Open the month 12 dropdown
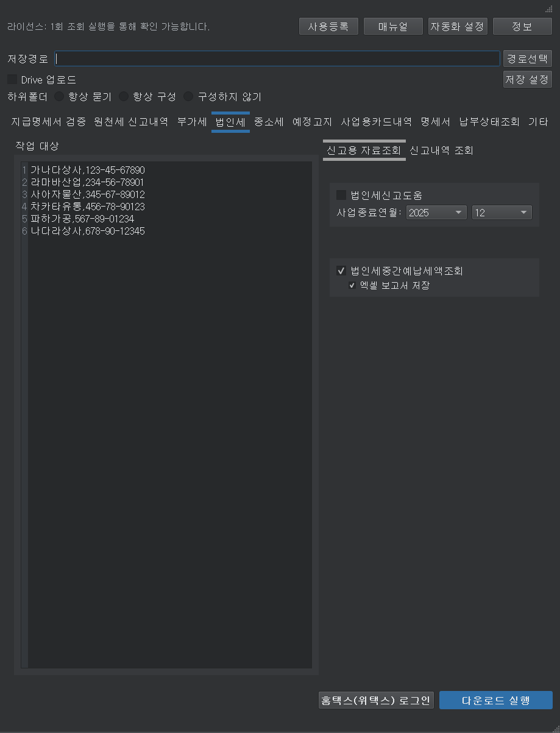 502,213
